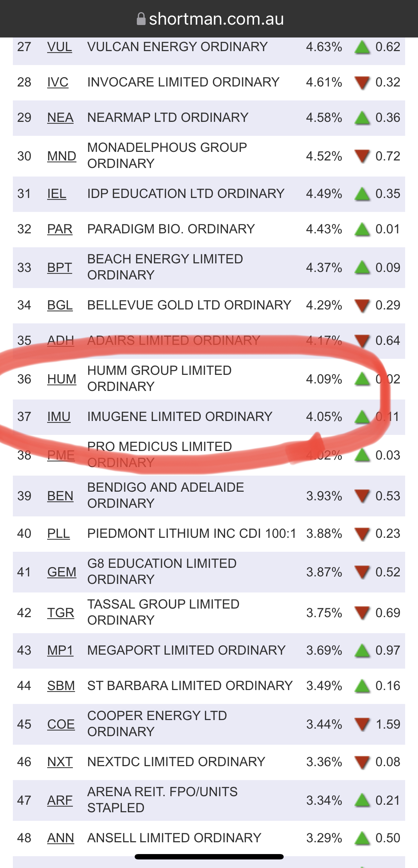Click green arrow in Megaport row
The image size is (418, 868).
[x=362, y=651]
